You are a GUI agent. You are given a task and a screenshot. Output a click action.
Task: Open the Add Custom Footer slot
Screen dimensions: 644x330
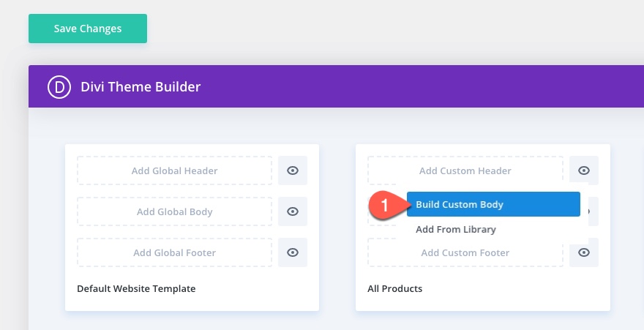465,253
